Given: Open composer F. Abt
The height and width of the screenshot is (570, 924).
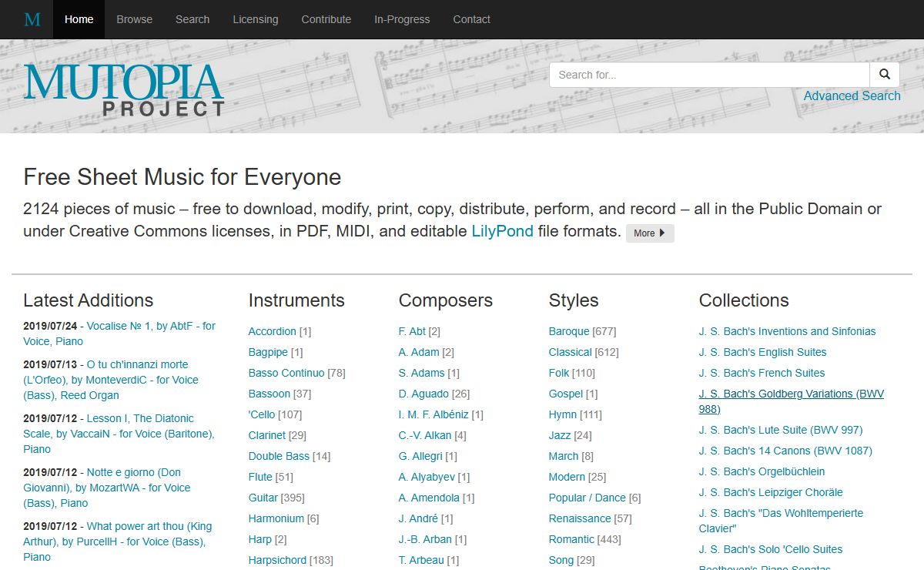Looking at the screenshot, I should [x=412, y=331].
